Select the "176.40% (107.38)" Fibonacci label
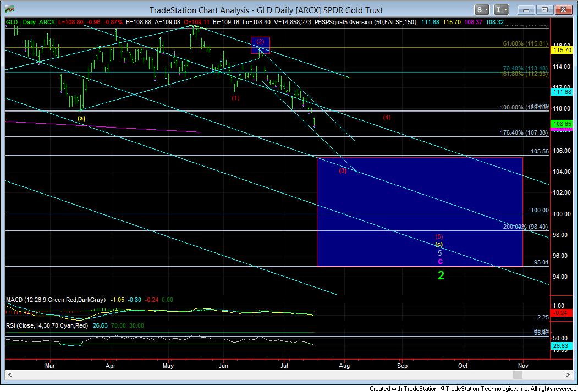This screenshot has height=392, width=578. click(x=524, y=132)
